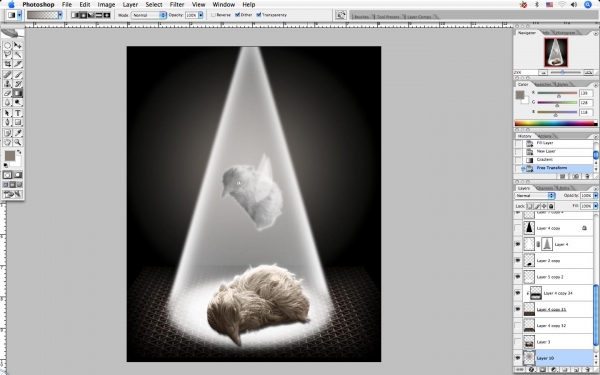Choose the Diamond Gradient style icon
This screenshot has height=375, width=600.
coord(106,15)
